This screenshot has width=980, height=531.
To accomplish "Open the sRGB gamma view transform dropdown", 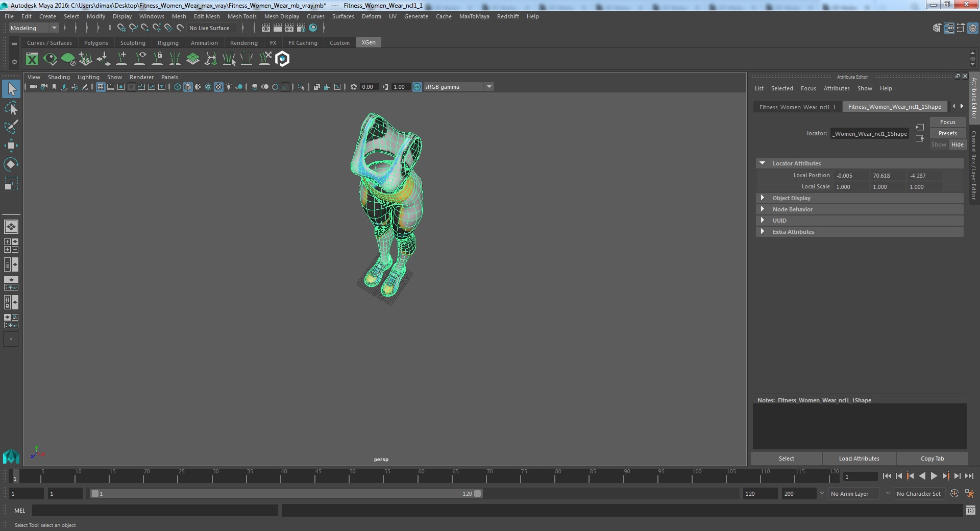I will (458, 87).
